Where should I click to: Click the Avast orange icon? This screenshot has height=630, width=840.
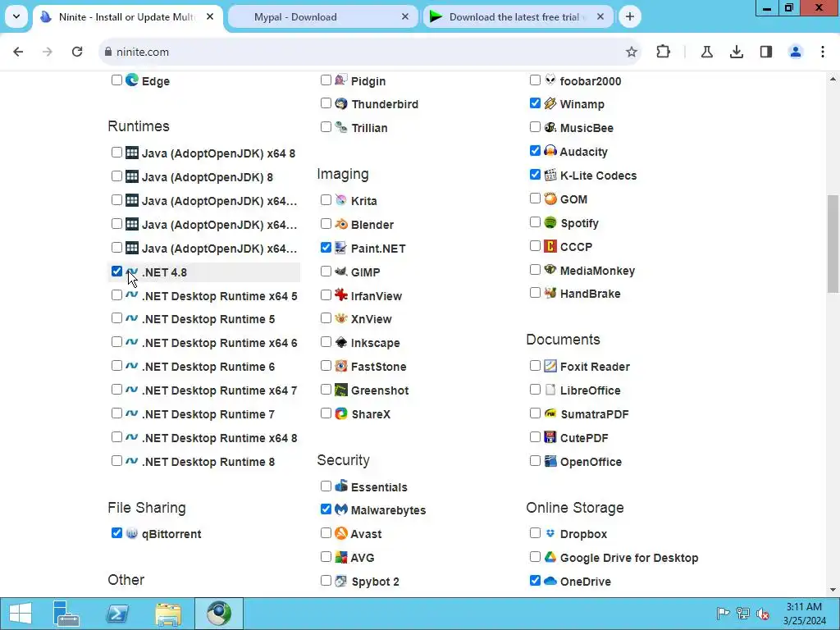pos(341,533)
